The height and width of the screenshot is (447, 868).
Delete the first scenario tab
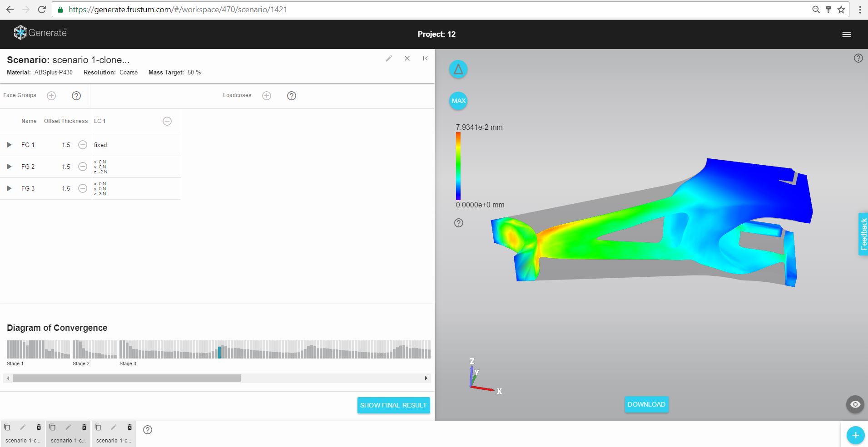pyautogui.click(x=39, y=427)
